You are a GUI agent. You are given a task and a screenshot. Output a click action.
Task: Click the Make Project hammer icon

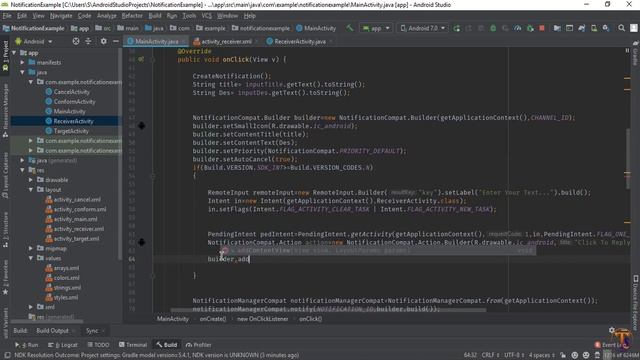(x=350, y=28)
